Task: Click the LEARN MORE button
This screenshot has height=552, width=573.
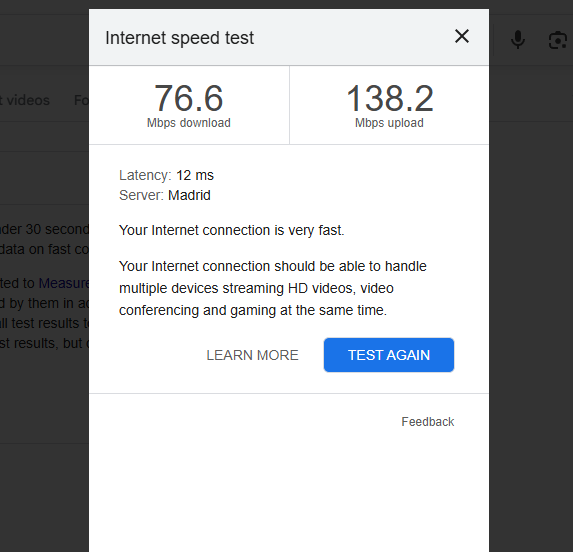Action: point(252,355)
